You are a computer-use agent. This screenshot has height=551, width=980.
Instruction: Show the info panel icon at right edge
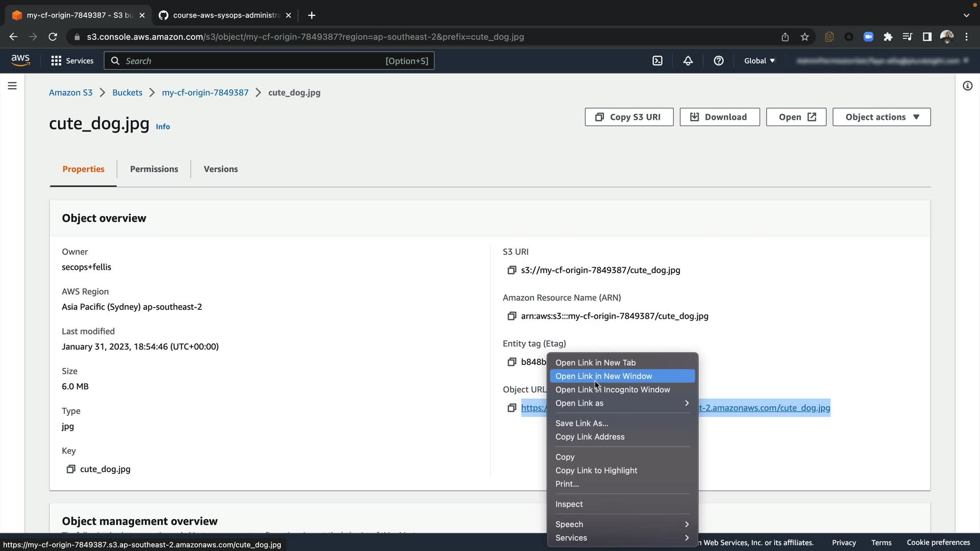(967, 86)
